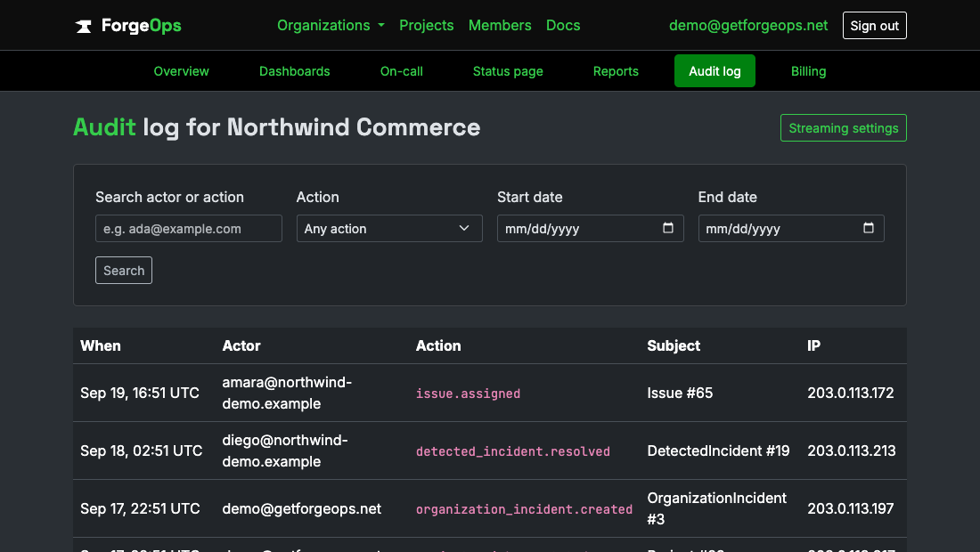The image size is (980, 552).
Task: Go to Projects in the top navigation
Action: click(x=426, y=26)
